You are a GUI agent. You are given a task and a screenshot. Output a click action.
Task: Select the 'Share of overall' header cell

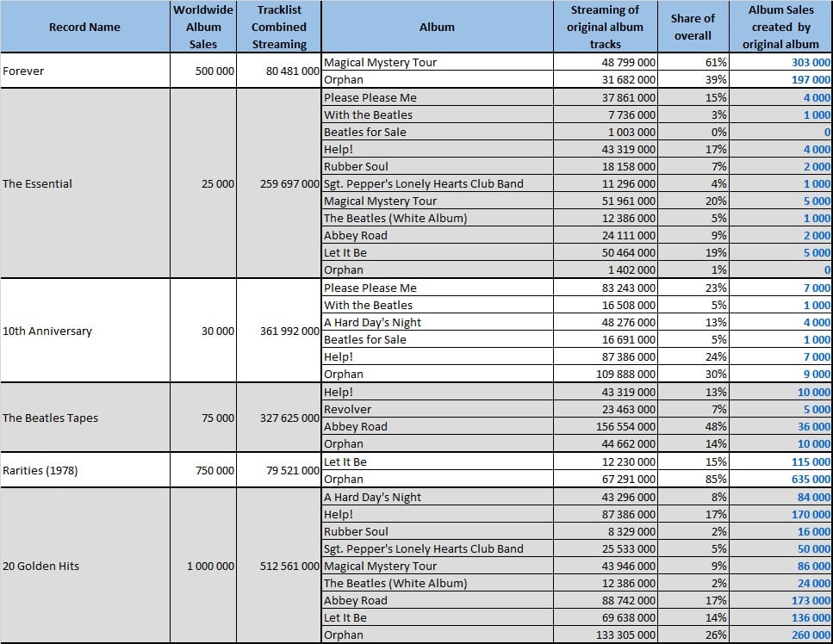693,27
